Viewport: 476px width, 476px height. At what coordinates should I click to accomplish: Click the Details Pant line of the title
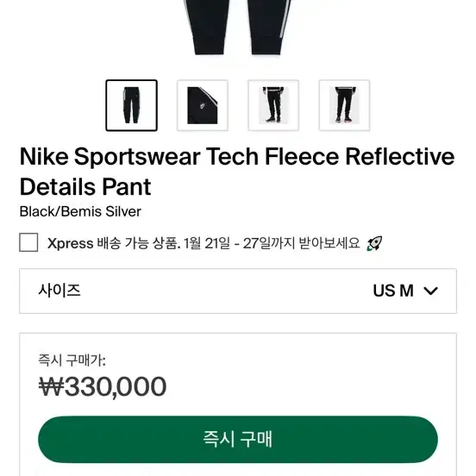[x=85, y=187]
